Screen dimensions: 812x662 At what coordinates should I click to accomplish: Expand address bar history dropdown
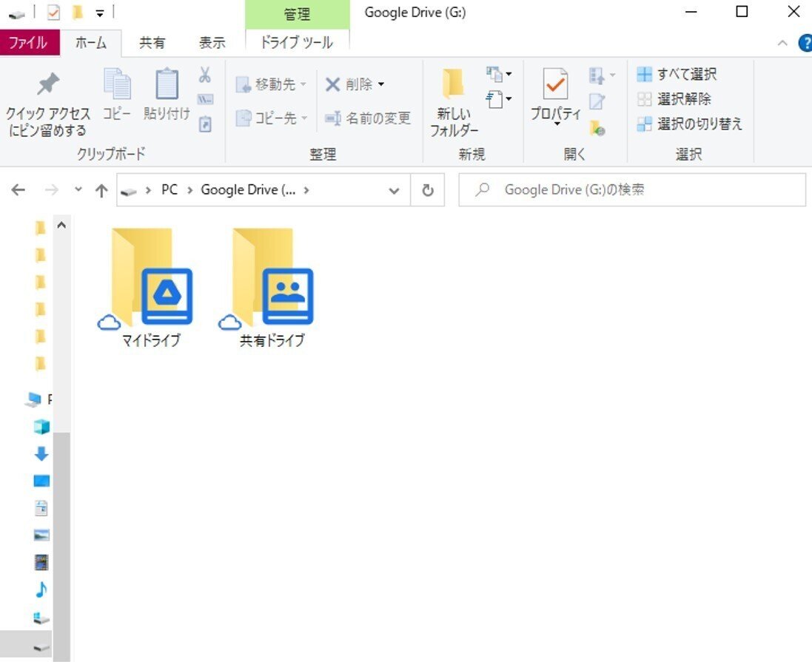pyautogui.click(x=394, y=191)
